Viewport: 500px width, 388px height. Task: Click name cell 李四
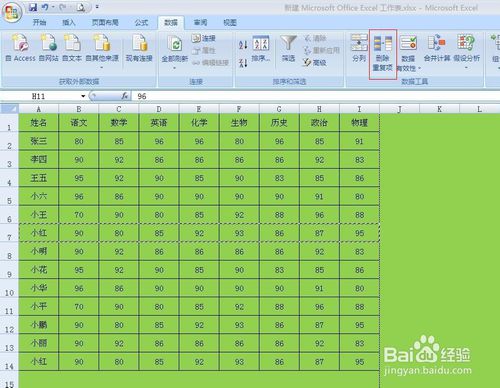point(39,159)
